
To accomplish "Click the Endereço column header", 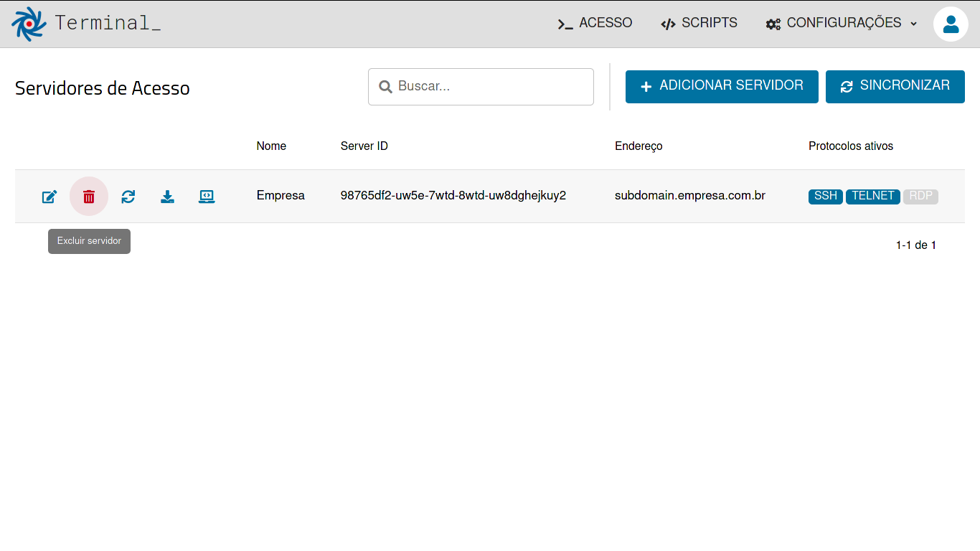I will click(639, 146).
